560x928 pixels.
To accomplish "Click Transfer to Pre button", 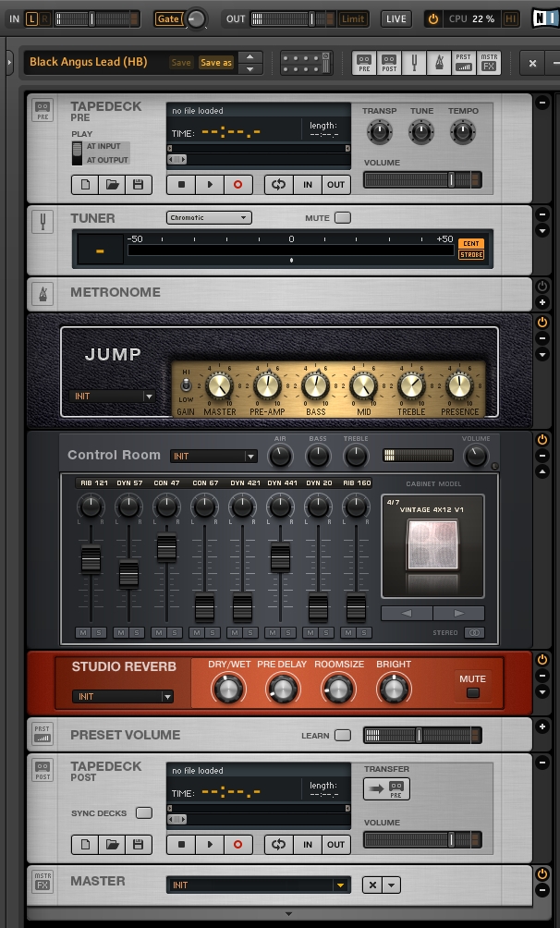I will pyautogui.click(x=386, y=788).
